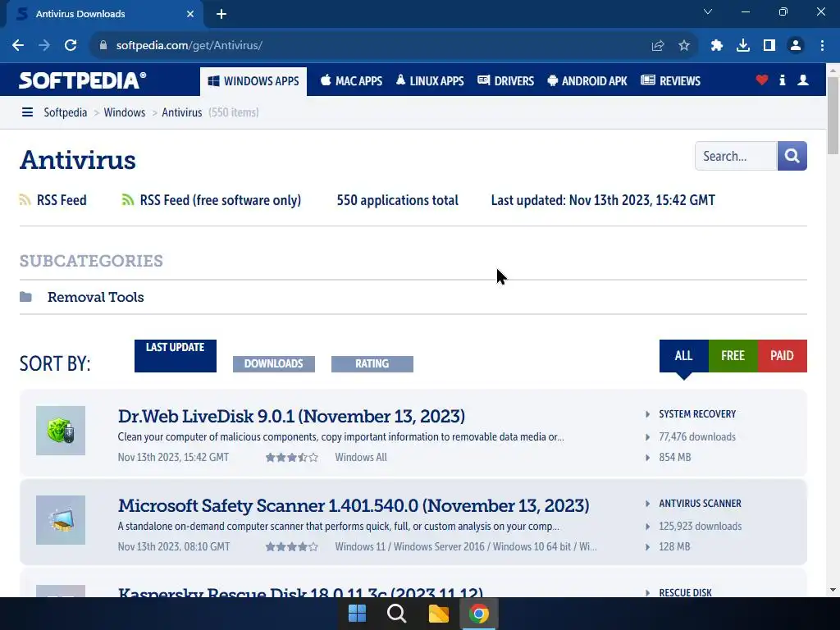
Task: Click '77,476 downloads' text
Action: 697,437
